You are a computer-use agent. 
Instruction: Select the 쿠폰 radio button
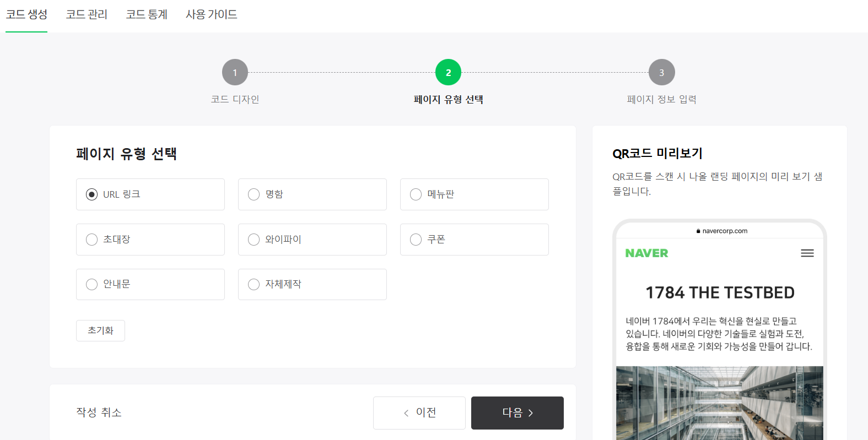415,239
